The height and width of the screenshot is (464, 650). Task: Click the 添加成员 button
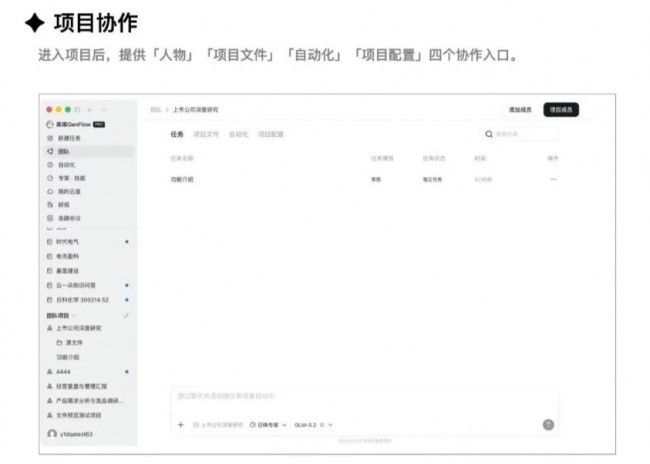(x=520, y=109)
